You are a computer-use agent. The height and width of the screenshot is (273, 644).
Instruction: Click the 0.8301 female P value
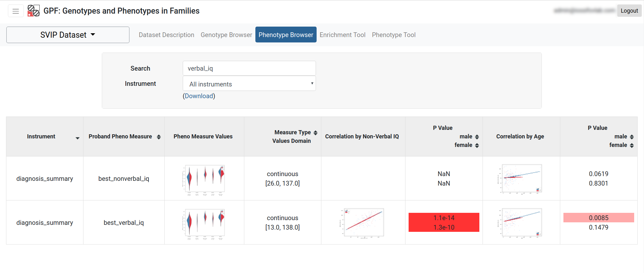coord(599,183)
